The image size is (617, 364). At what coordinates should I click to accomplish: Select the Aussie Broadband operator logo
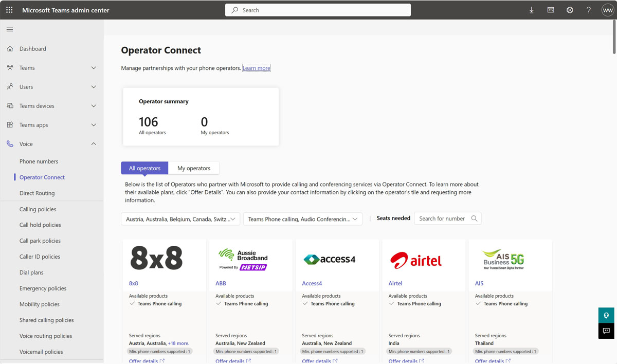pos(243,259)
